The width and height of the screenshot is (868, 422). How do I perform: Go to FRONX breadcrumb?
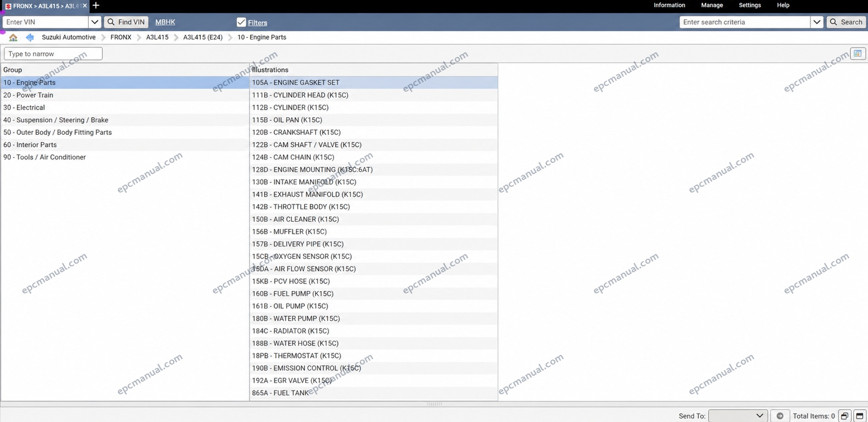[x=121, y=38]
